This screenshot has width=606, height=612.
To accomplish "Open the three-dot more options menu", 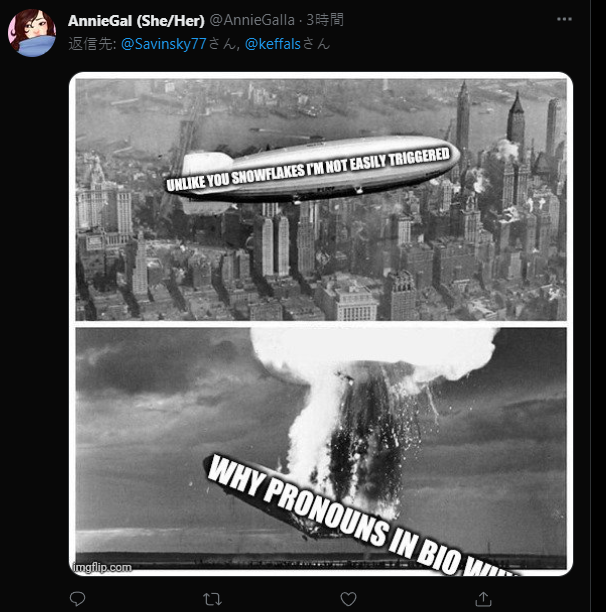I will (x=564, y=19).
